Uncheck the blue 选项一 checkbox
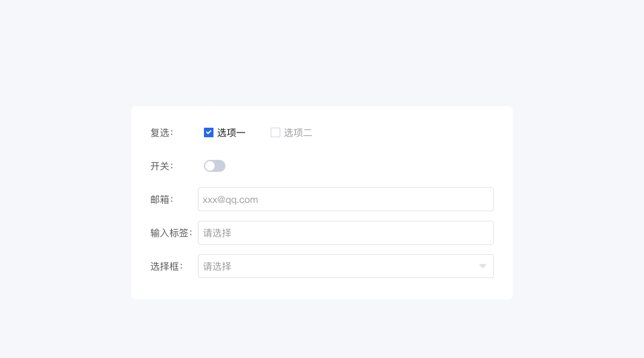 209,132
